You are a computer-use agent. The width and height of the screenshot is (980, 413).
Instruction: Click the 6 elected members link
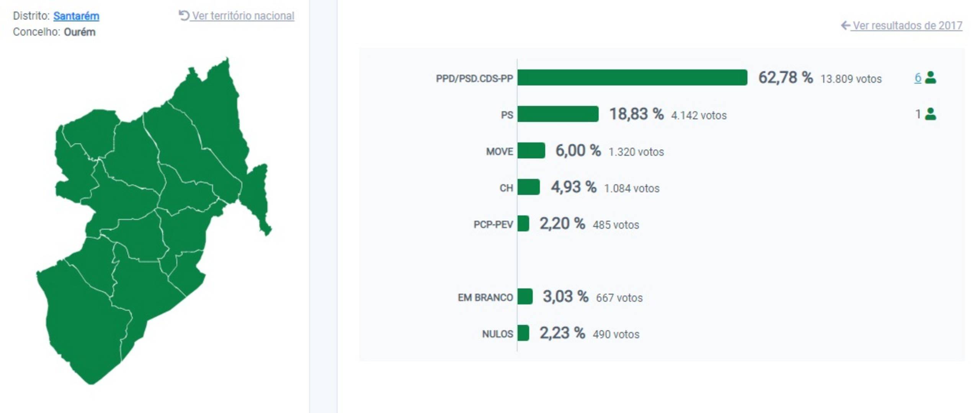(918, 78)
